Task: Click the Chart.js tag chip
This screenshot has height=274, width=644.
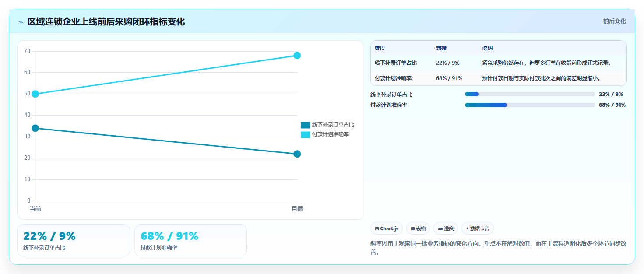Action: pos(387,228)
